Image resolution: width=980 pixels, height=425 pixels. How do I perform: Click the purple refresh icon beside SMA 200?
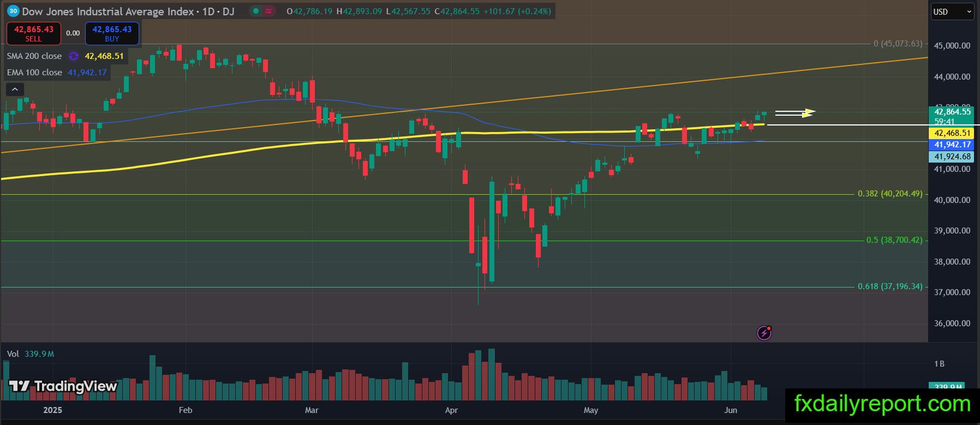(74, 56)
